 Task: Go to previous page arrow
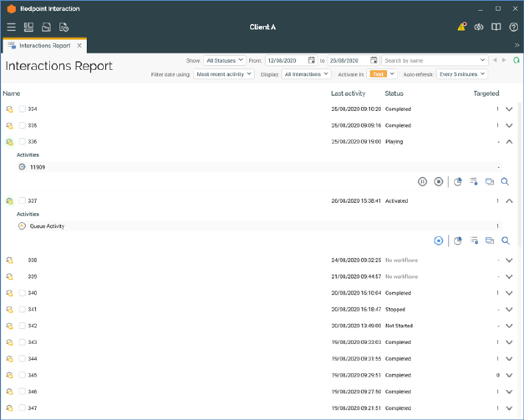[x=495, y=60]
